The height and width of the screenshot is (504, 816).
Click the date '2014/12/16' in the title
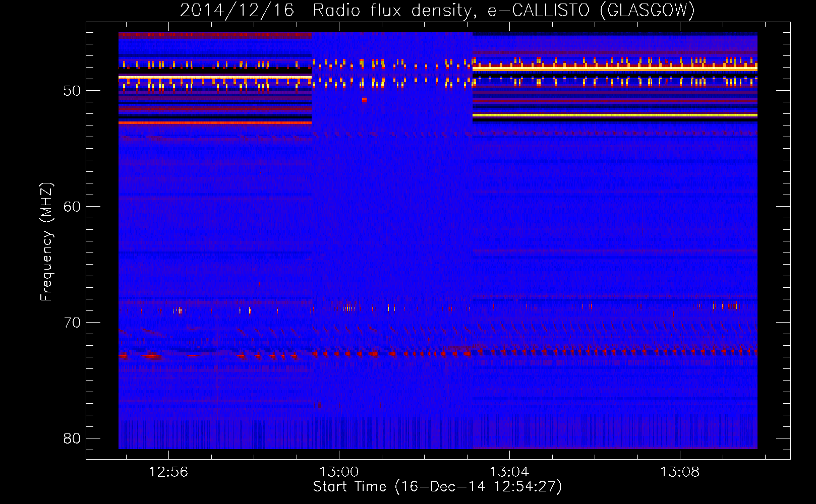tap(237, 10)
